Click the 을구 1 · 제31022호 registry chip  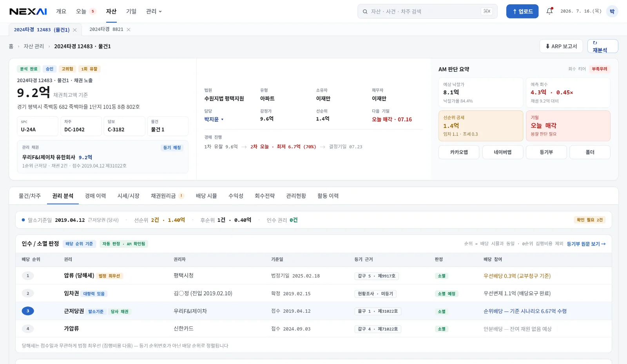(378, 311)
